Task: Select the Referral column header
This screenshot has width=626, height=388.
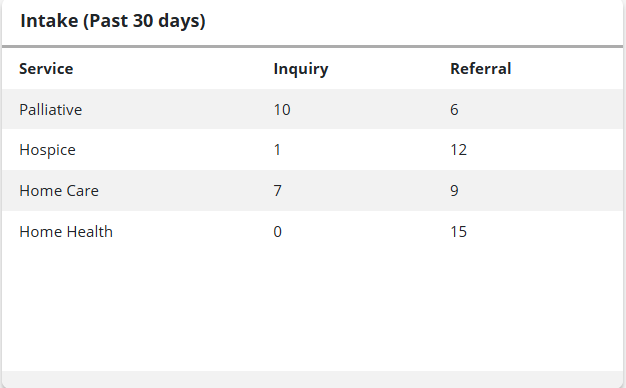Action: (x=481, y=69)
